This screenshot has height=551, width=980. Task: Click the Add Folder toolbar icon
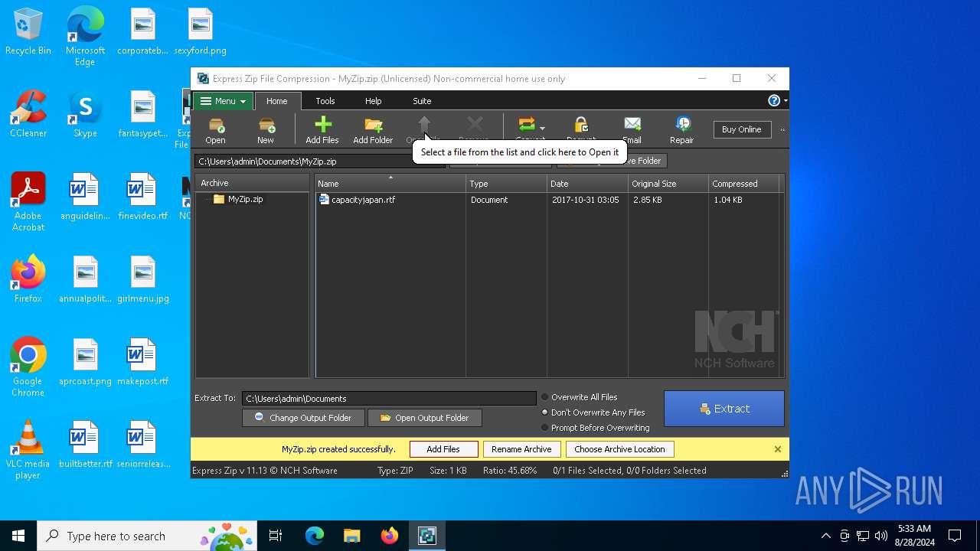[373, 129]
